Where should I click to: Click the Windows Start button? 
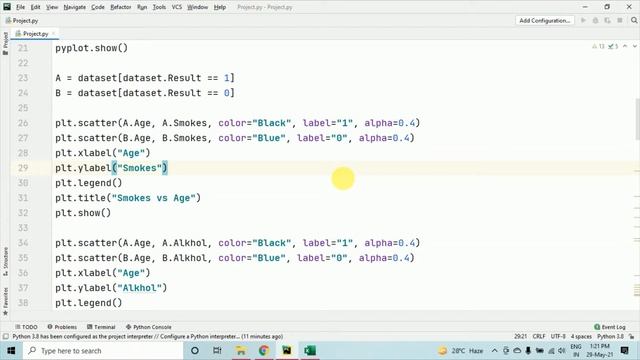[x=11, y=351]
